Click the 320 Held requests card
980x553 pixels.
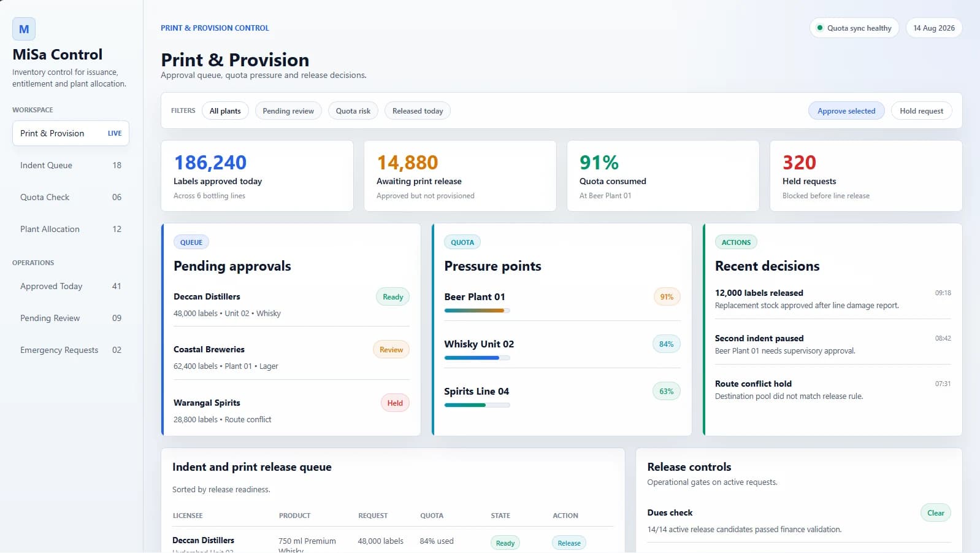point(866,176)
